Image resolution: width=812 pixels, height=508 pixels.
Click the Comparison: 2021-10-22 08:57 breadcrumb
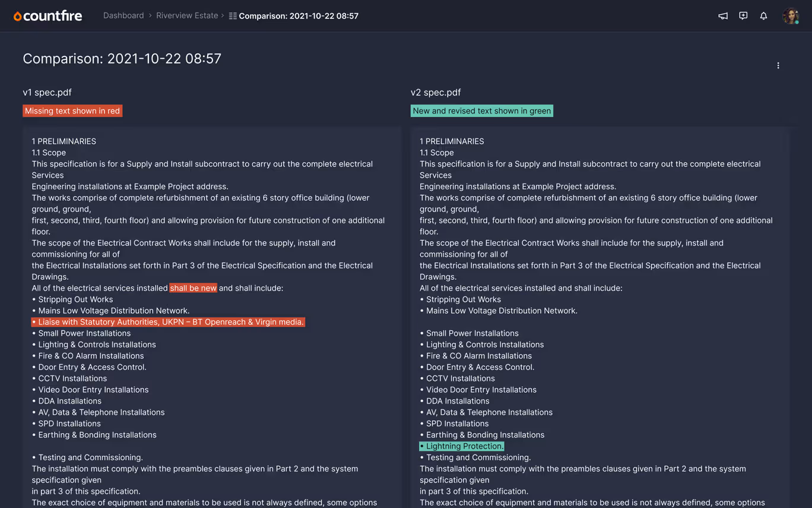[299, 16]
